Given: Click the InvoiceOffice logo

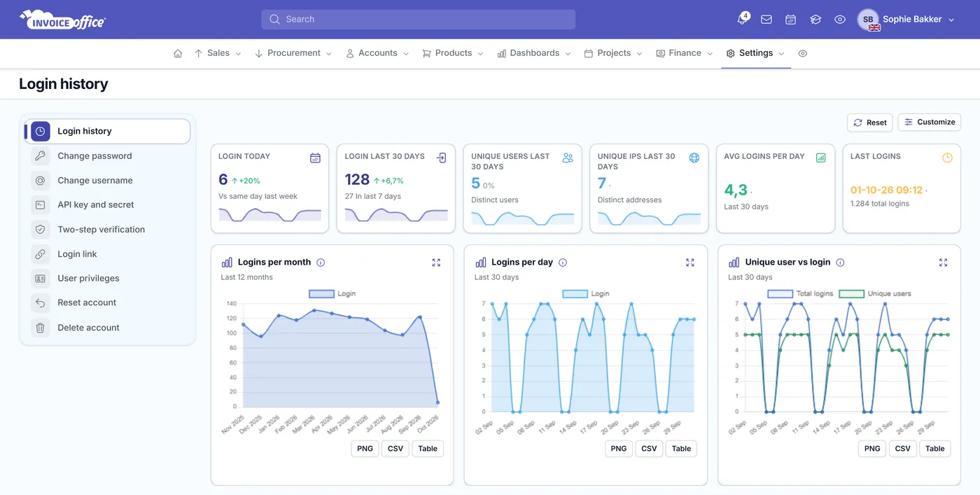Looking at the screenshot, I should 62,20.
